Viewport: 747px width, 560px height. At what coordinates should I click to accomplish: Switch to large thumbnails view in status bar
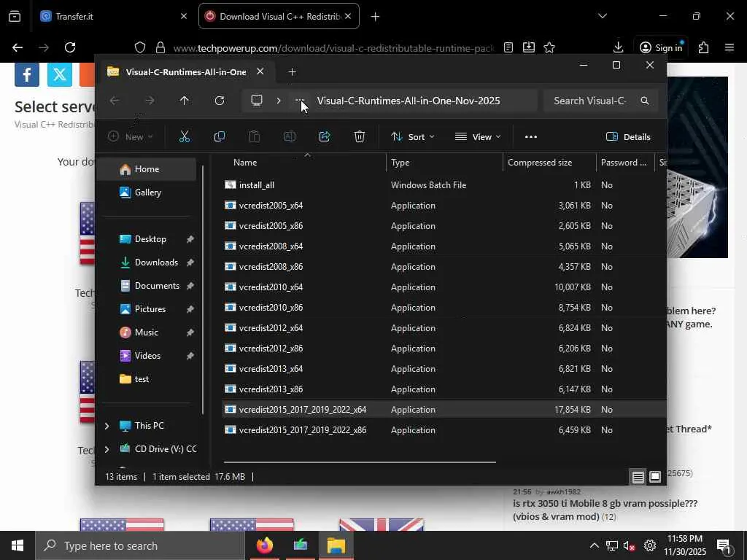655,477
